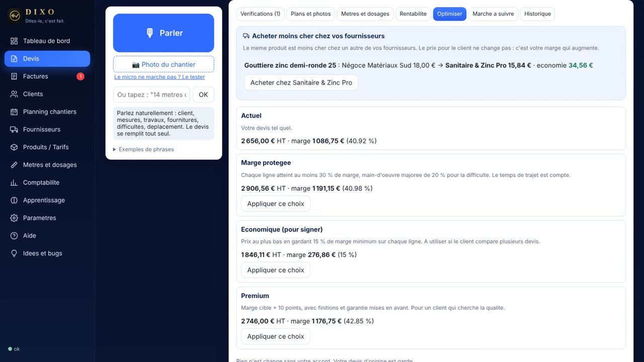Click the Apprentissage brain icon
Image resolution: width=644 pixels, height=362 pixels.
tap(14, 200)
